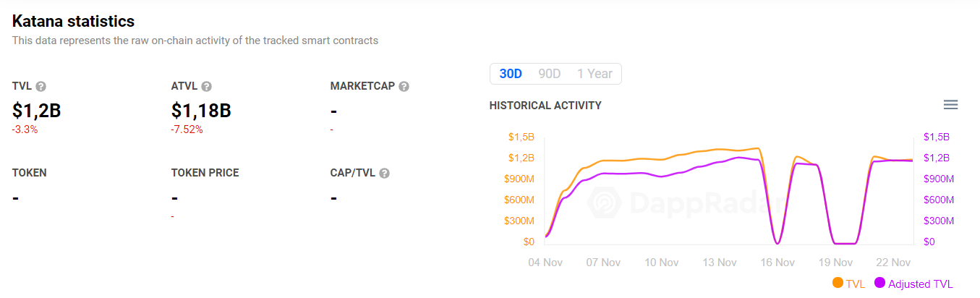Image resolution: width=980 pixels, height=298 pixels.
Task: Click the -7.52% ATVL change text
Action: click(x=187, y=129)
